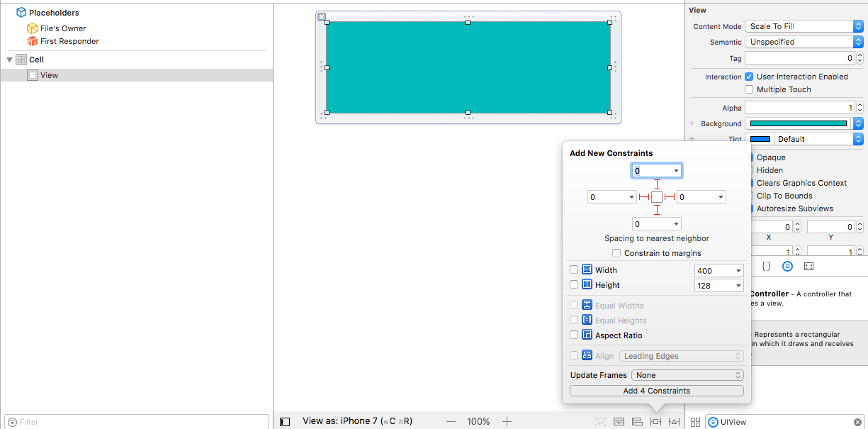
Task: Click the Aspect Ratio constraint icon
Action: pyautogui.click(x=587, y=335)
